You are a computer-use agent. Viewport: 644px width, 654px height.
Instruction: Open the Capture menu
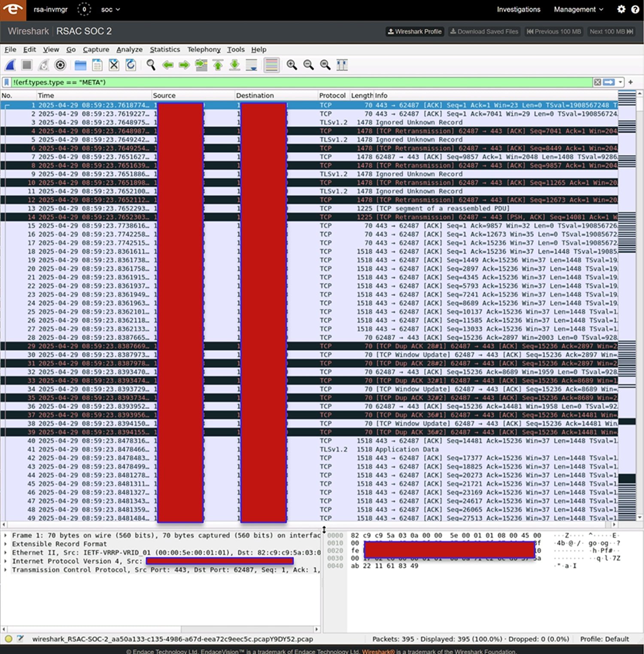coord(96,49)
